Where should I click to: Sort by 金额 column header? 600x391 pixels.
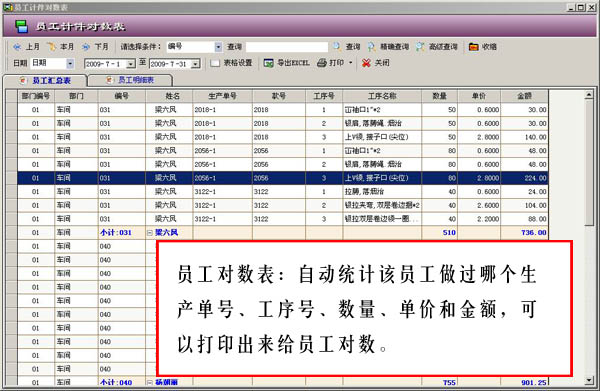(525, 96)
